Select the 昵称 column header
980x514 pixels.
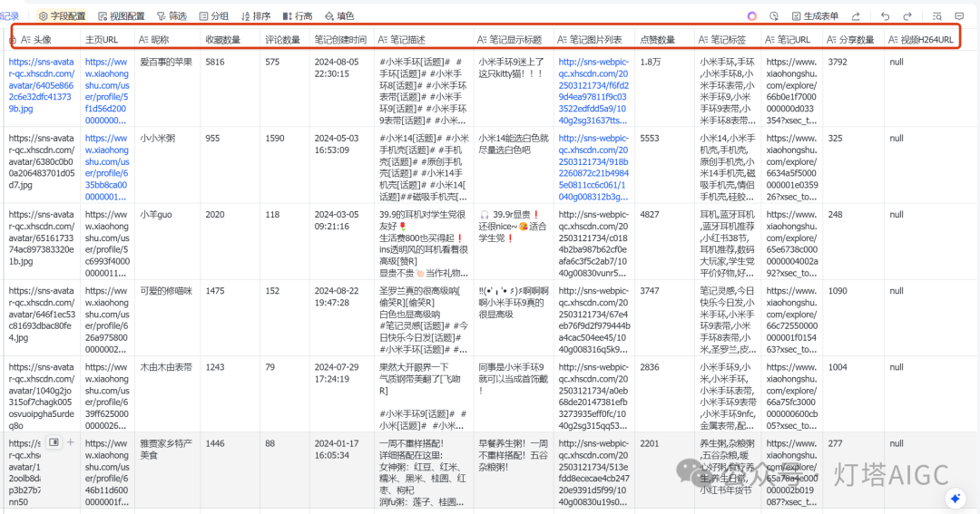168,39
